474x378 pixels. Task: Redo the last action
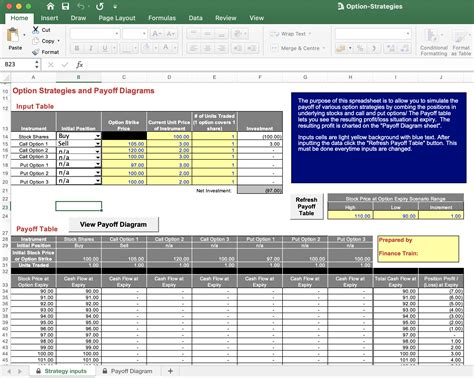click(x=99, y=6)
